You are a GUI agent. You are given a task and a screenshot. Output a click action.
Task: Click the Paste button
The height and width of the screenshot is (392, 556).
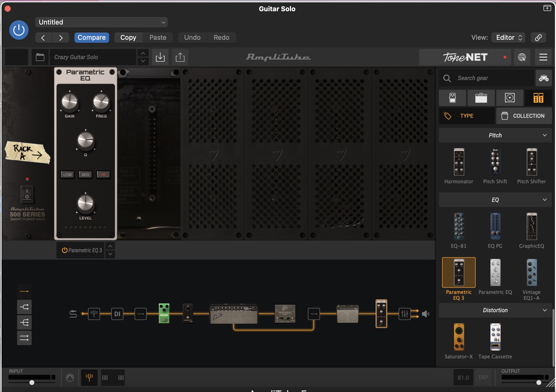(158, 37)
